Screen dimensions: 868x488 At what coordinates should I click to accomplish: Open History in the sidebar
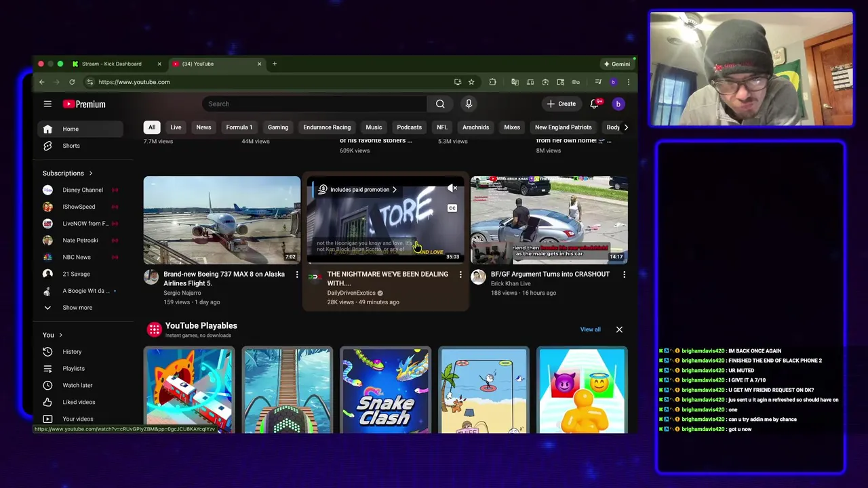pyautogui.click(x=81, y=352)
